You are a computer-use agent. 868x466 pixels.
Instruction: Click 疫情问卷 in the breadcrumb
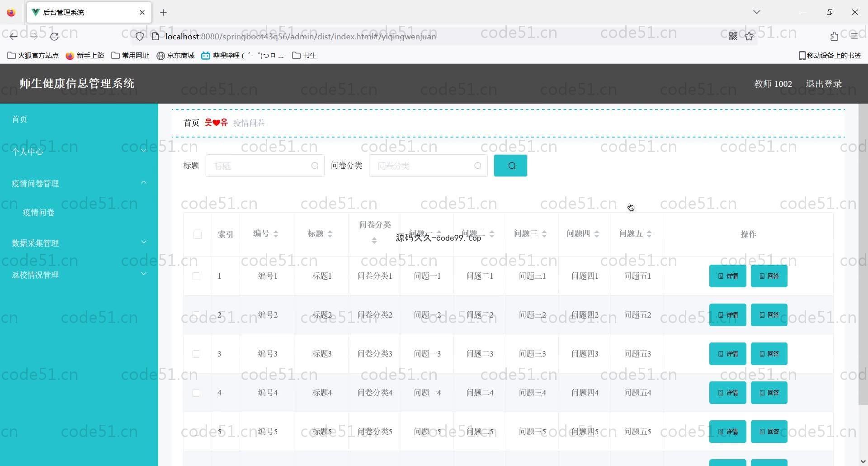pos(249,123)
